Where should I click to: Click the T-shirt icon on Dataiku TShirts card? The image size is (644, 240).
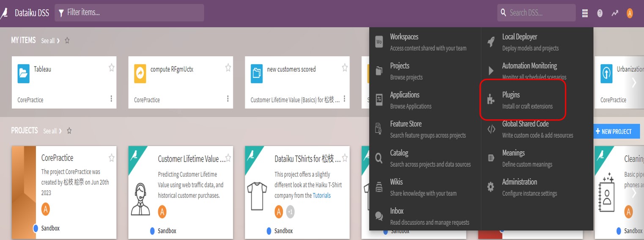[257, 196]
